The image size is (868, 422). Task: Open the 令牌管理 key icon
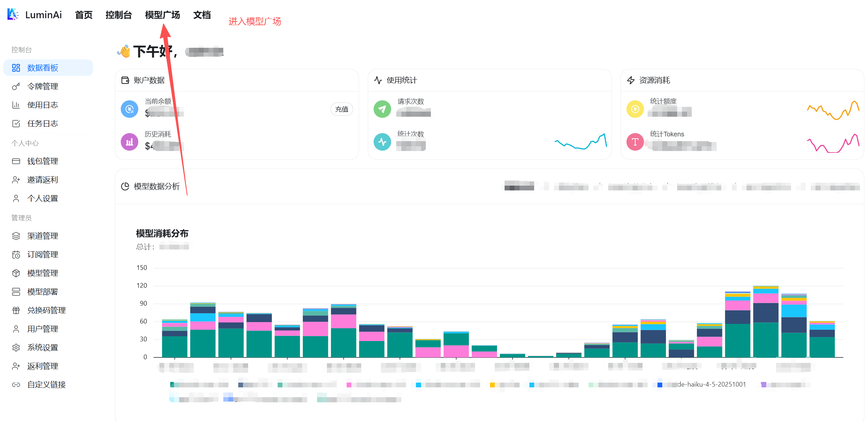coord(16,86)
